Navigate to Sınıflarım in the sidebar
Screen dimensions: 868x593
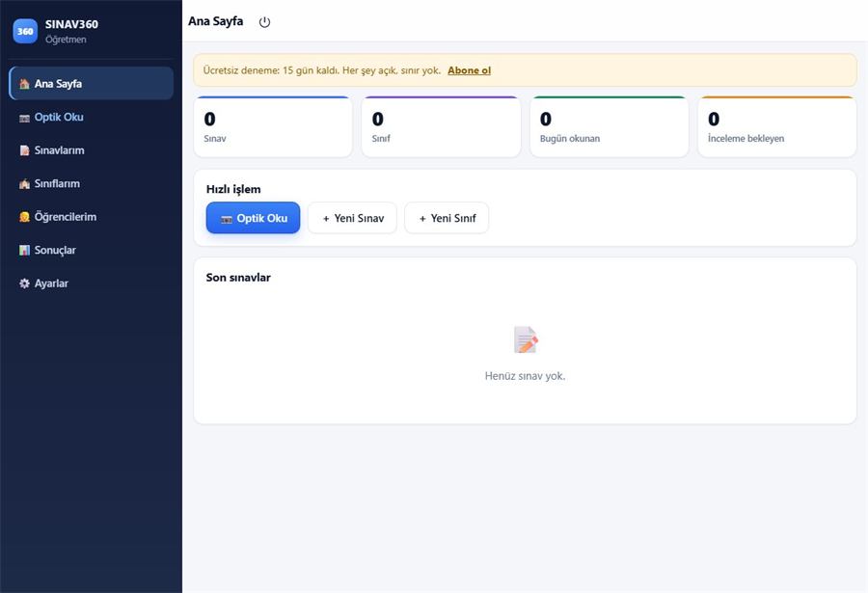tap(92, 183)
